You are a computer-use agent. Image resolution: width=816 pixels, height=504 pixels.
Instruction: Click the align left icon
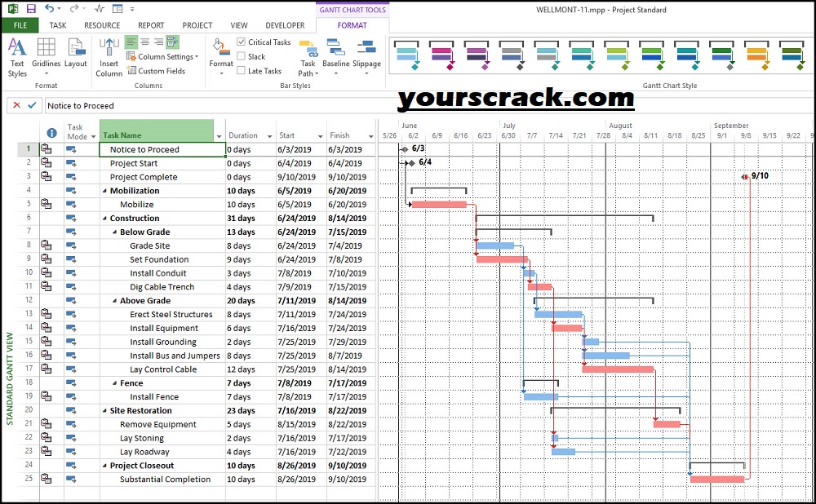tap(131, 42)
